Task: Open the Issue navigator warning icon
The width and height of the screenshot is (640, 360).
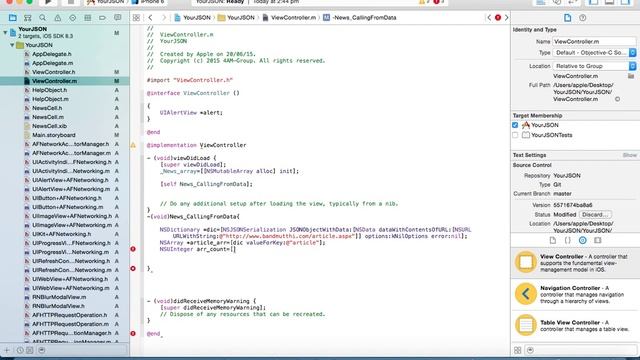Action: (58, 18)
